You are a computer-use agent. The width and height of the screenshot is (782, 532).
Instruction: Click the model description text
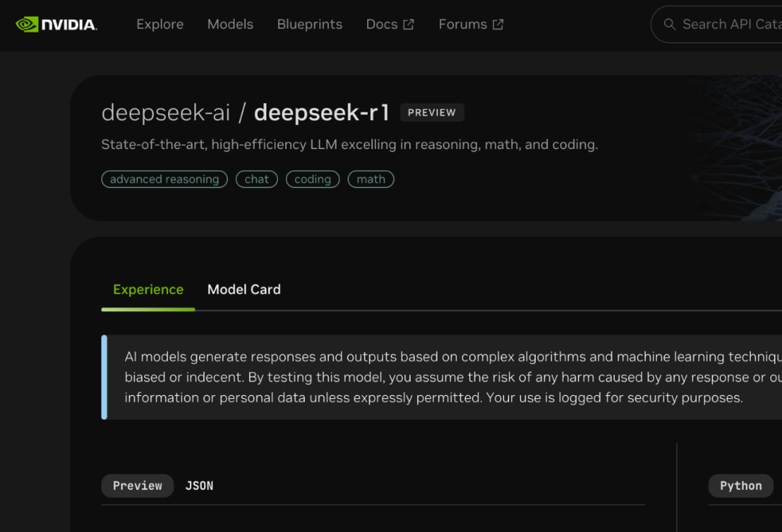pyautogui.click(x=350, y=145)
